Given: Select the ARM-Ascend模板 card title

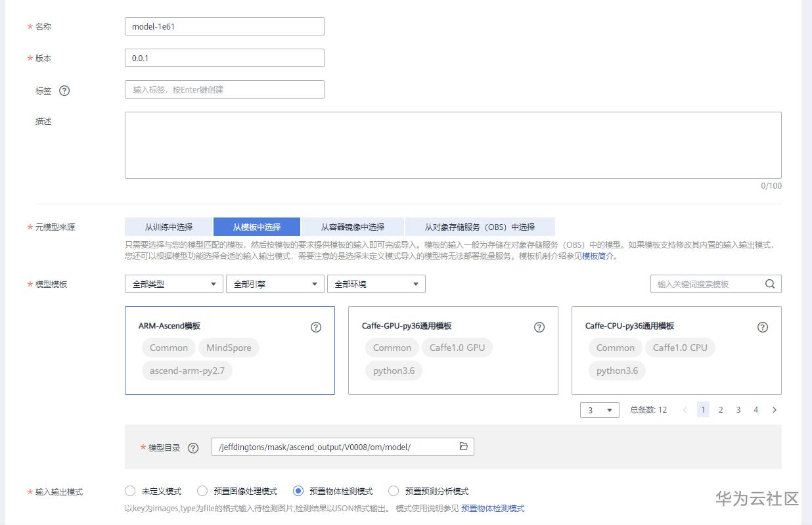Looking at the screenshot, I should [169, 326].
